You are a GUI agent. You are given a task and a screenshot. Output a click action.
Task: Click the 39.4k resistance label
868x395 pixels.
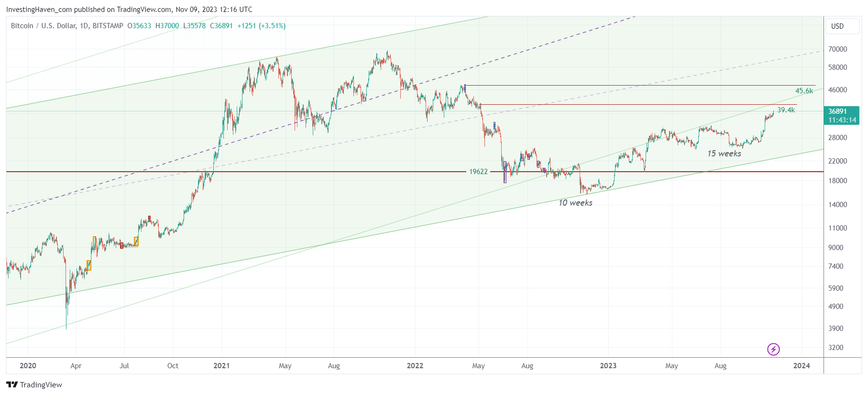[x=786, y=110]
